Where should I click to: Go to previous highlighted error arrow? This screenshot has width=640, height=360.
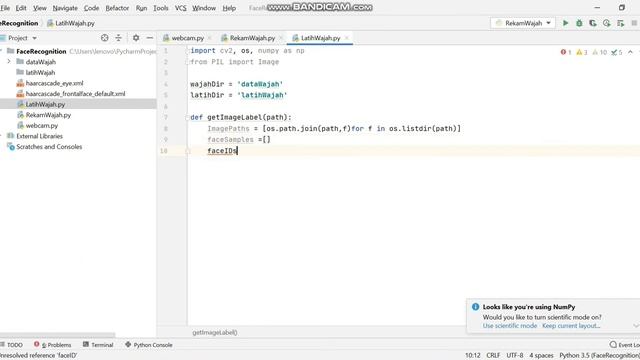(630, 52)
